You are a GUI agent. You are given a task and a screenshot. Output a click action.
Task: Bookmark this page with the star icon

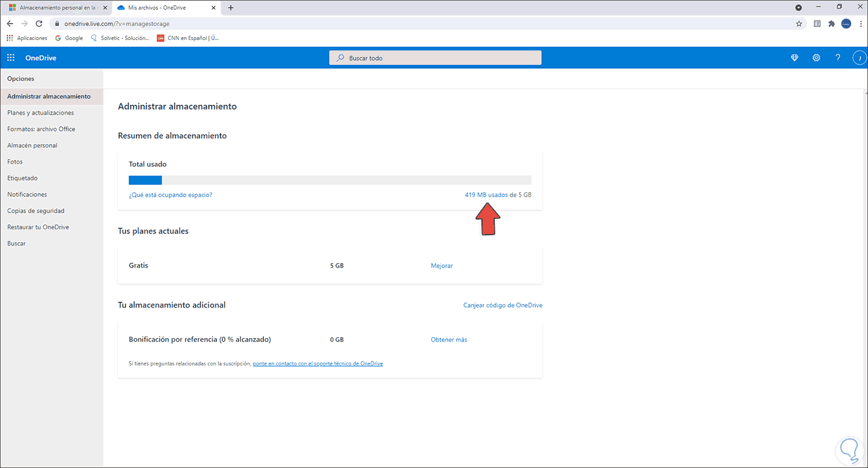pyautogui.click(x=799, y=24)
